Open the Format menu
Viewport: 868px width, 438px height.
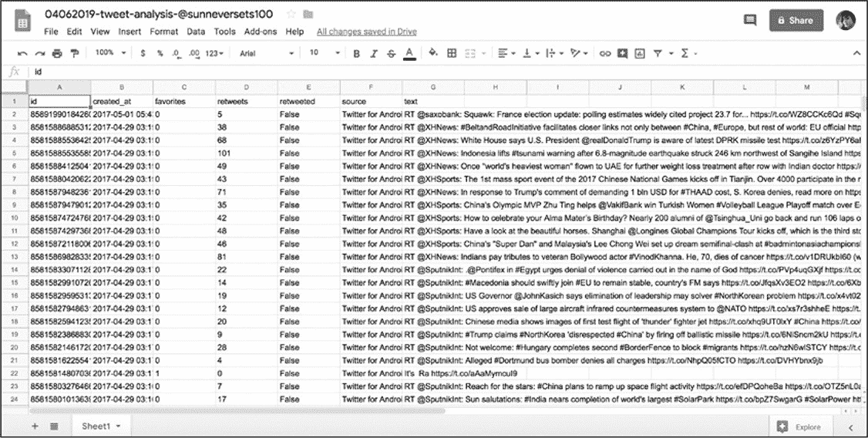point(163,32)
